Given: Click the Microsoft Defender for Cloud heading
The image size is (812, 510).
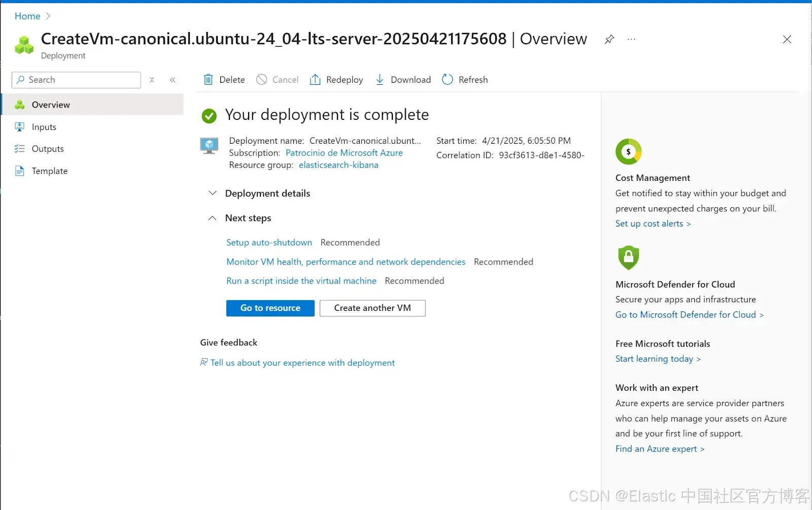Looking at the screenshot, I should pos(675,284).
